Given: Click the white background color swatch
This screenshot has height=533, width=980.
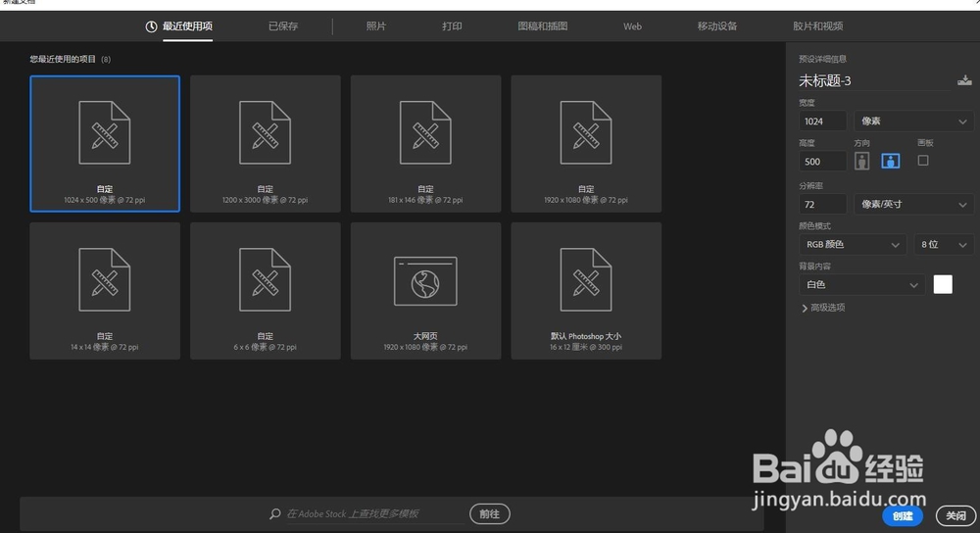Looking at the screenshot, I should click(x=943, y=284).
